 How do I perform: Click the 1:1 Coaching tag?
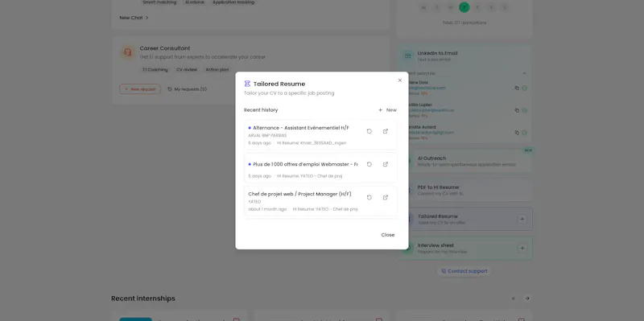pyautogui.click(x=155, y=70)
